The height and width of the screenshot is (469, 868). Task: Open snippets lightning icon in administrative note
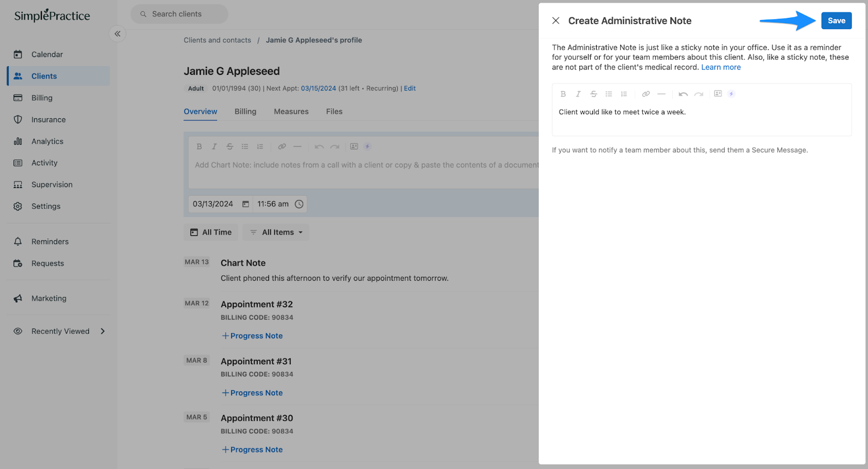tap(731, 94)
